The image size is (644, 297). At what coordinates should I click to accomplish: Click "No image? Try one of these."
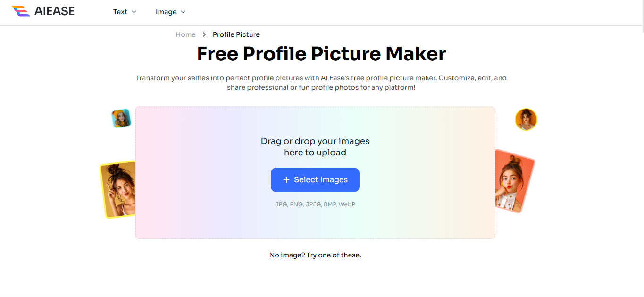(x=315, y=255)
